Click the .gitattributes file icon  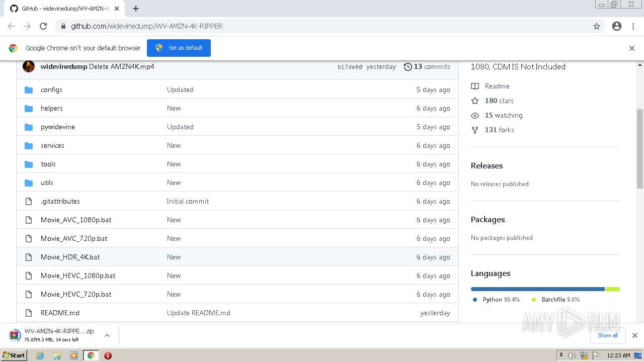[29, 202]
